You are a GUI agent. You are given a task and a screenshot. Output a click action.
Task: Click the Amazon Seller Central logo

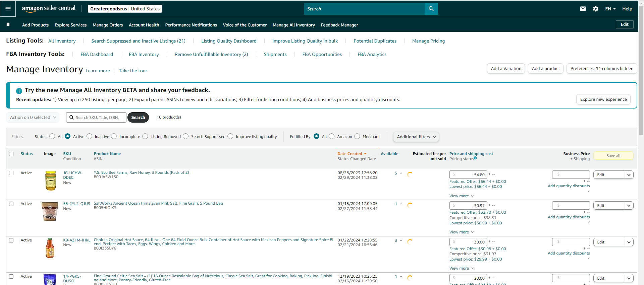pyautogui.click(x=49, y=9)
